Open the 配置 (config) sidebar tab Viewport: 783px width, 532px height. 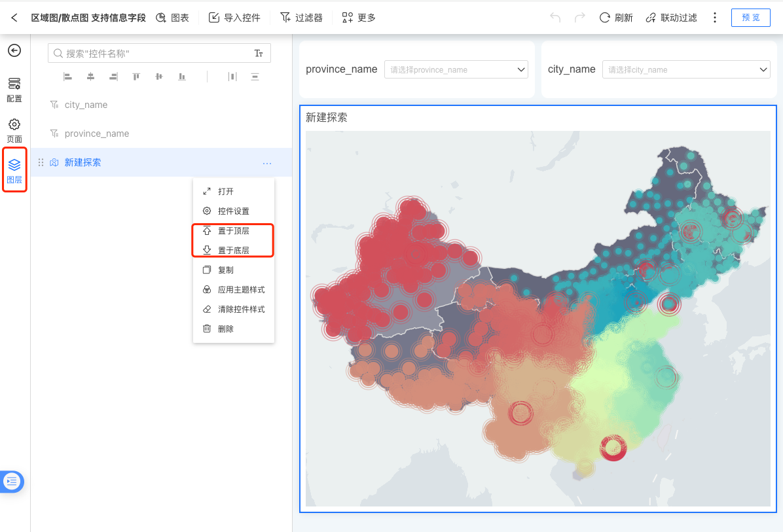[14, 90]
